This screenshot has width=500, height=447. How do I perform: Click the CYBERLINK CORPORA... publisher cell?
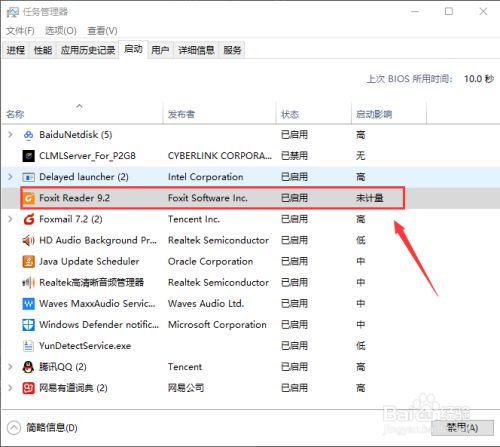click(220, 156)
